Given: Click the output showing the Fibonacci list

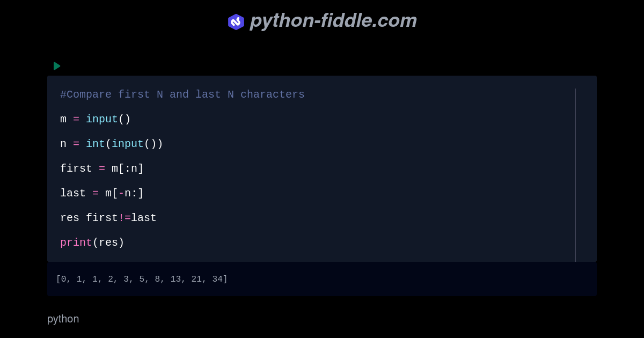Looking at the screenshot, I should [142, 278].
